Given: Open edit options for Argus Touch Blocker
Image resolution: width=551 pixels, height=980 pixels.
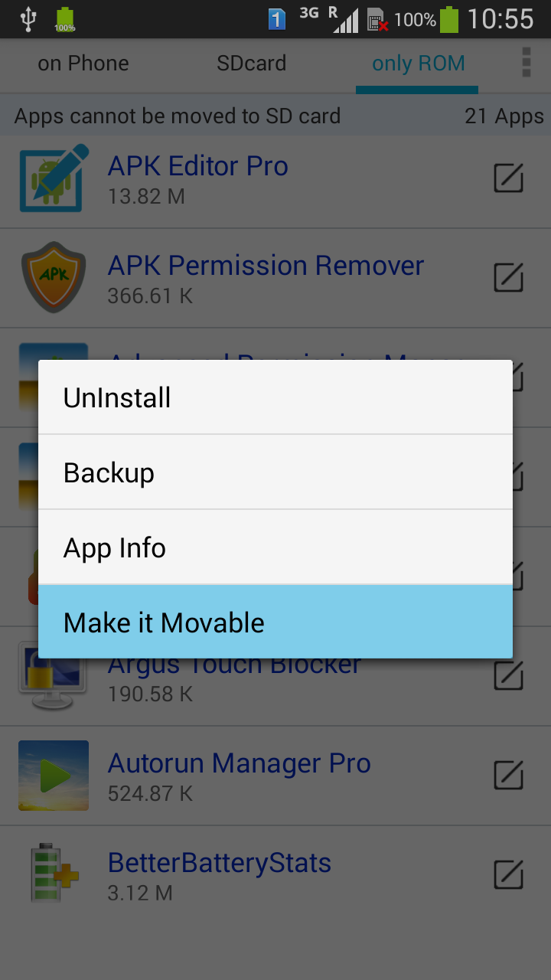Looking at the screenshot, I should pyautogui.click(x=508, y=675).
